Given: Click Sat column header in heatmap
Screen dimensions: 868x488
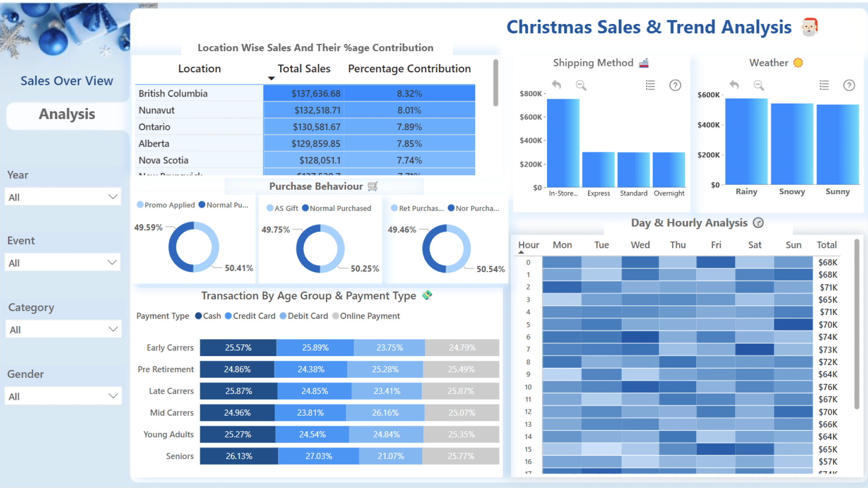Looking at the screenshot, I should (x=755, y=245).
